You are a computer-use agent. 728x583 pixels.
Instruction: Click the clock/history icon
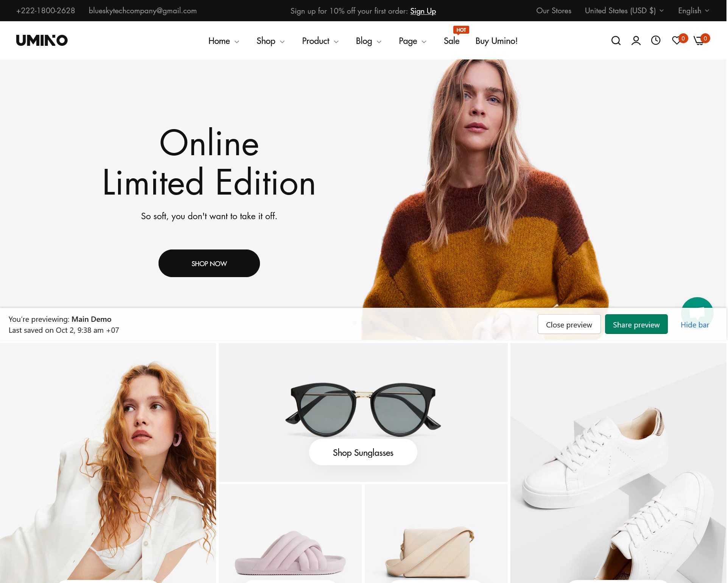[x=656, y=41]
